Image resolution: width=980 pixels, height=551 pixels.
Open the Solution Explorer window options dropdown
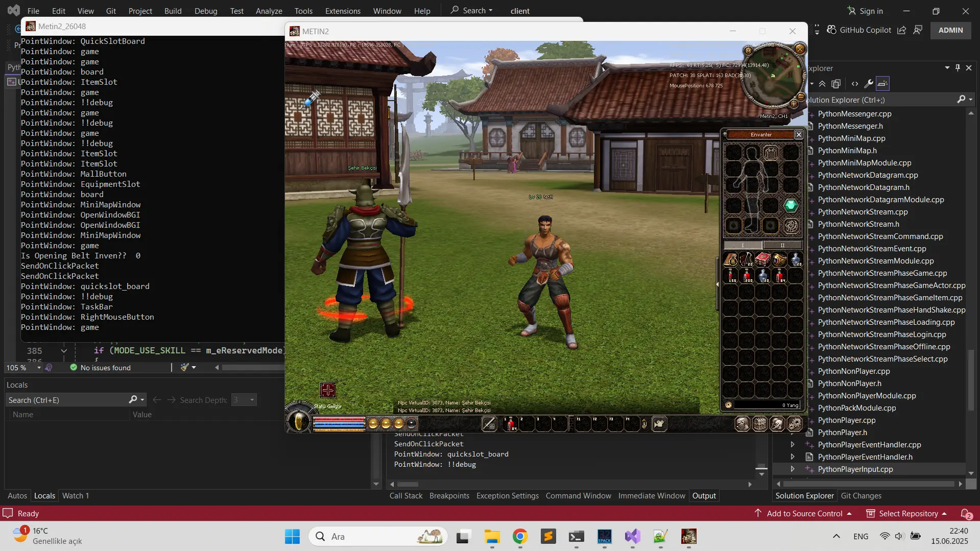pos(947,68)
